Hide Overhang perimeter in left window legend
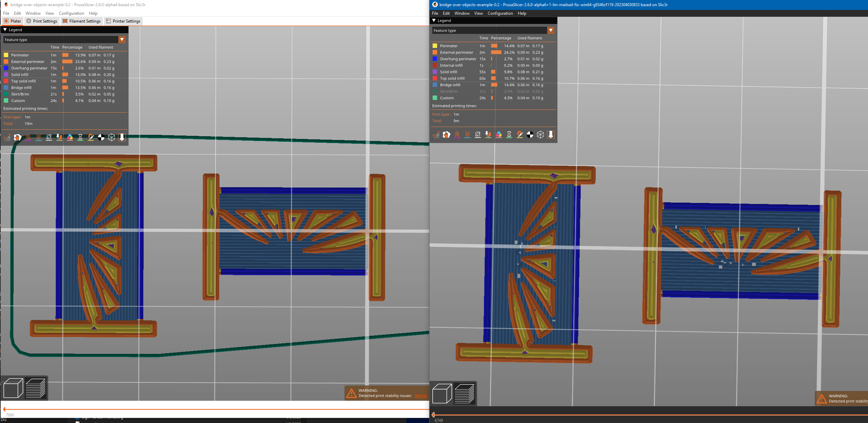 click(64, 68)
